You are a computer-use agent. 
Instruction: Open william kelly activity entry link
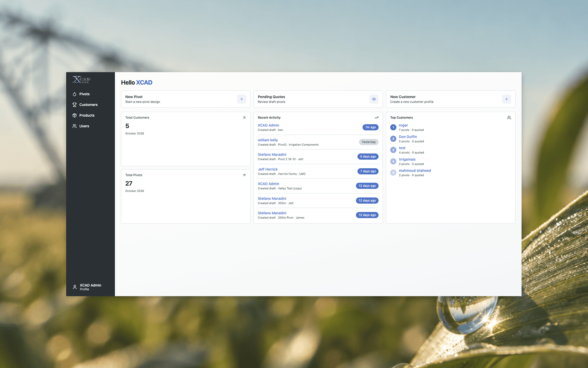[x=268, y=140]
